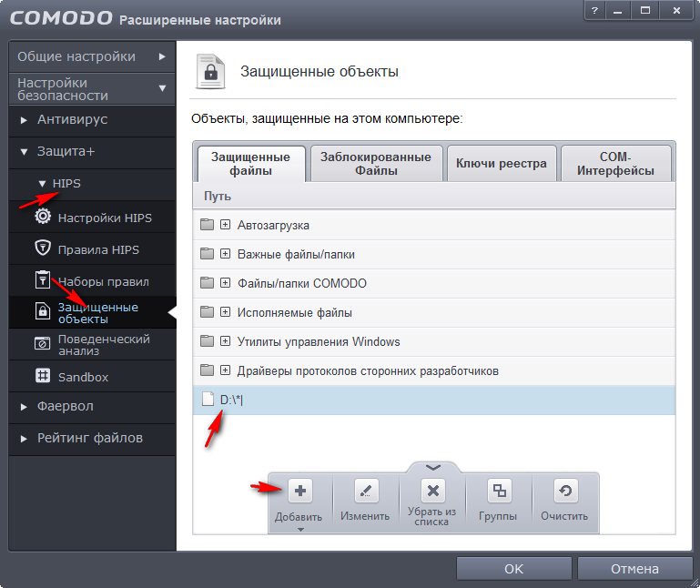This screenshot has height=588, width=700.
Task: Switch to Защищенные файлы tab
Action: tap(250, 164)
